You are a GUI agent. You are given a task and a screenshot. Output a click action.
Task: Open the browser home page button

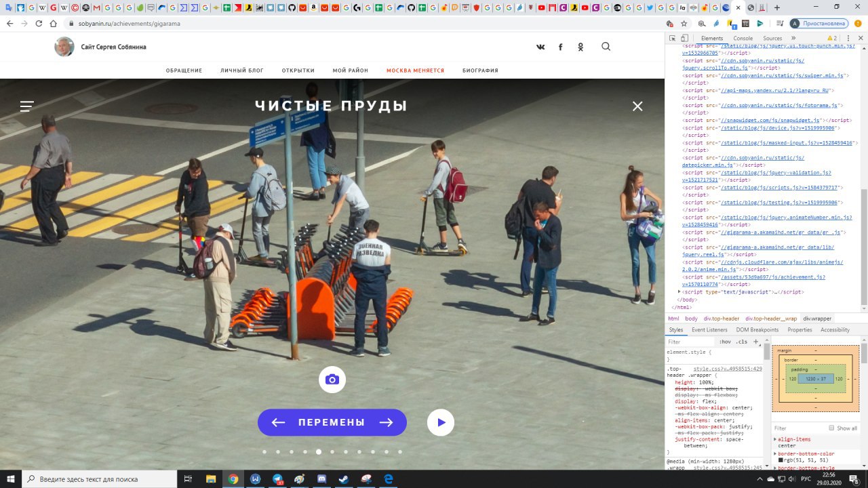pos(53,23)
